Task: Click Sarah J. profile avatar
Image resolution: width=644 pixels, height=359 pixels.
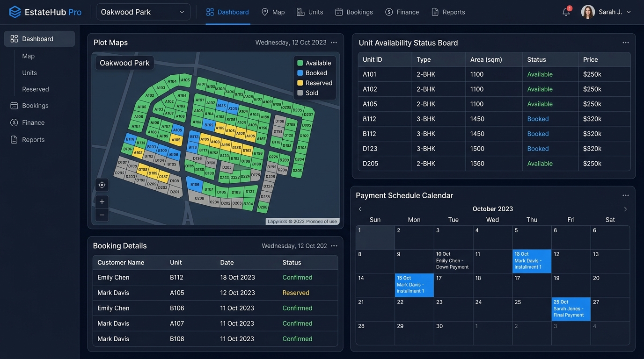Action: 588,12
